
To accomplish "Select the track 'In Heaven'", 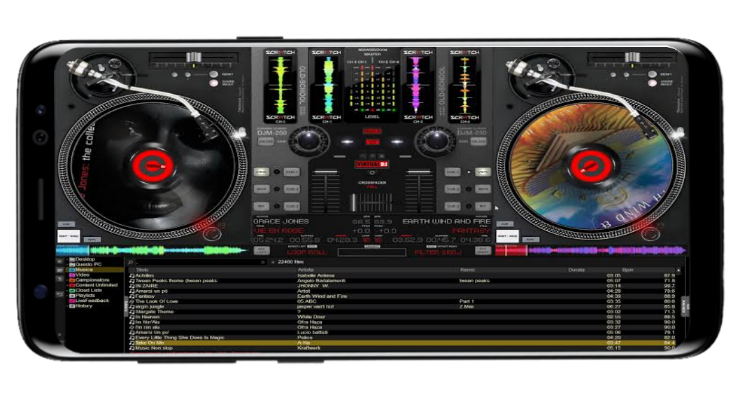I will [x=401, y=317].
